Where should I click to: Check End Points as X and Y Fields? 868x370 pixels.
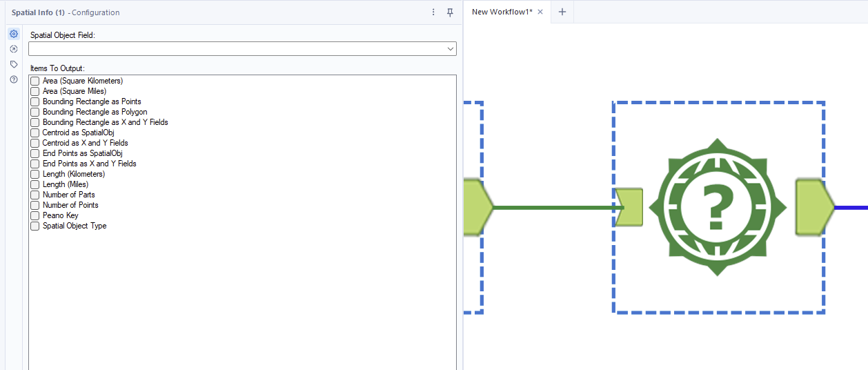35,164
